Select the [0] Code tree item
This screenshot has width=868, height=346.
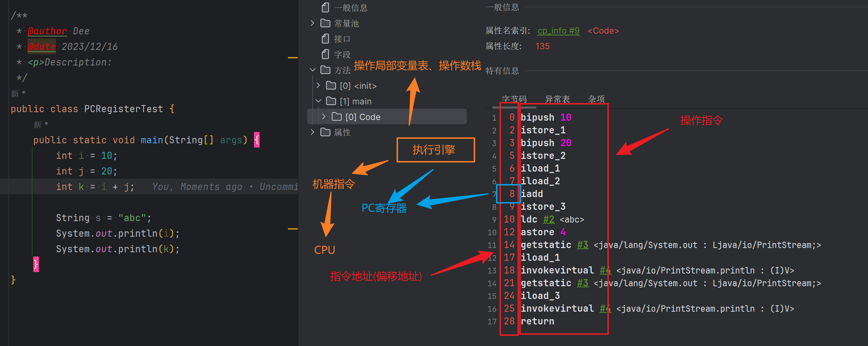click(x=363, y=117)
